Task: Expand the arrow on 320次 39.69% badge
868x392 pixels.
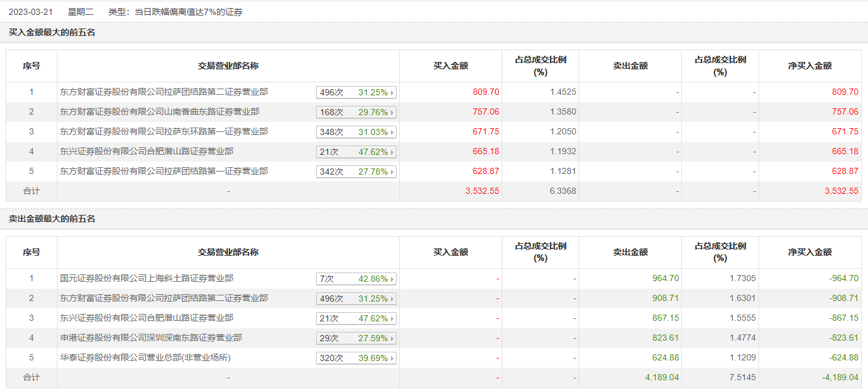Action: click(x=392, y=359)
